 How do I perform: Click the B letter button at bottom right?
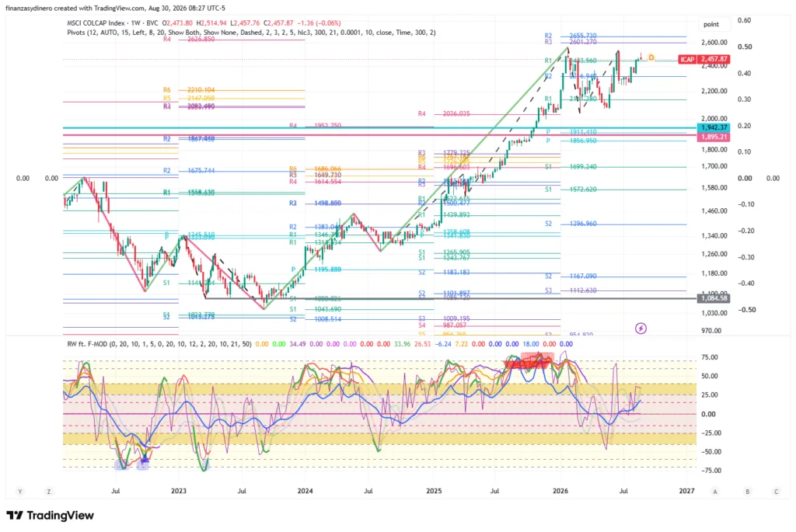coord(747,492)
